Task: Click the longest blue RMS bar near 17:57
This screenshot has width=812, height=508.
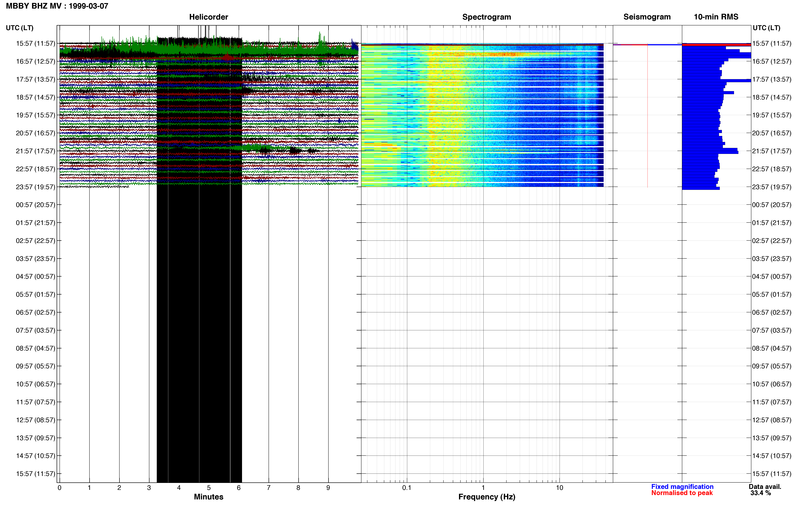Action: tap(716, 81)
